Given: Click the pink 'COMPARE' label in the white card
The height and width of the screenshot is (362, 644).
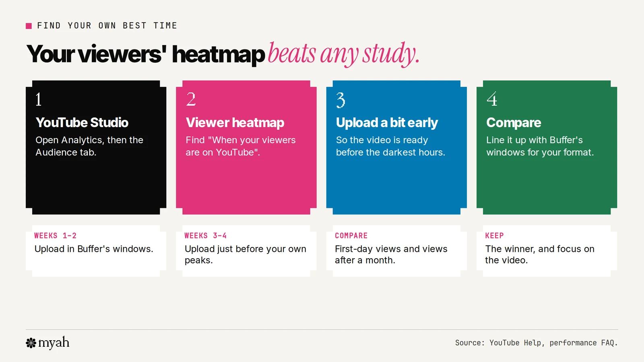Looking at the screenshot, I should pos(351,236).
